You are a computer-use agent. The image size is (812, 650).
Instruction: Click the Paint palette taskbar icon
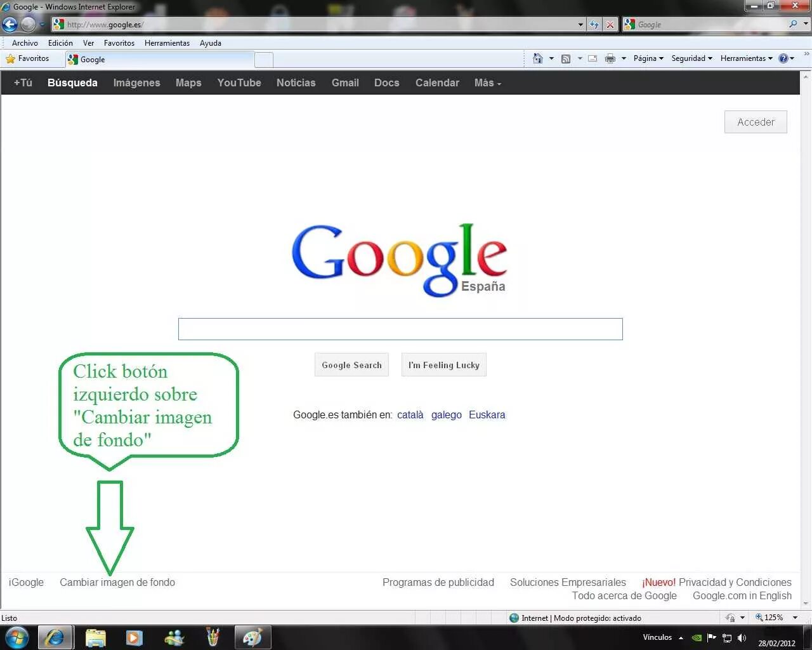pyautogui.click(x=252, y=637)
